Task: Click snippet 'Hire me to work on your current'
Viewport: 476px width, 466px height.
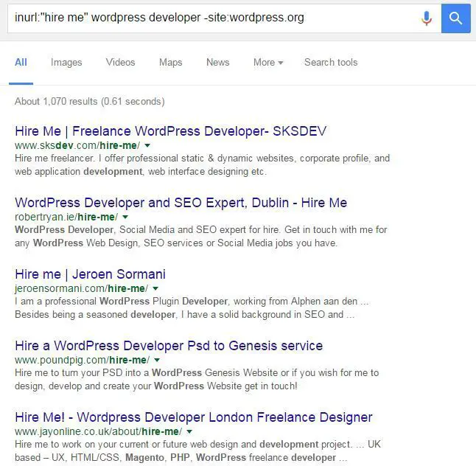Action: tap(197, 451)
